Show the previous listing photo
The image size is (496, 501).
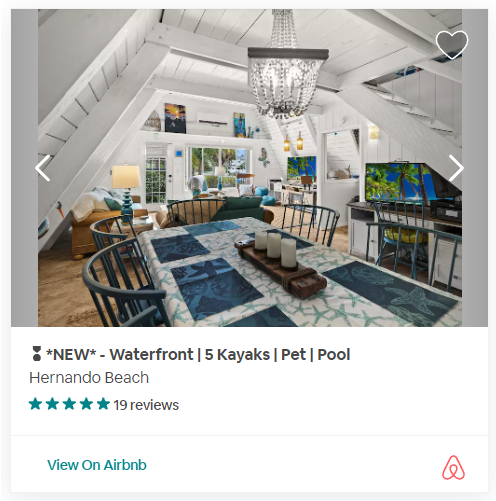[43, 168]
